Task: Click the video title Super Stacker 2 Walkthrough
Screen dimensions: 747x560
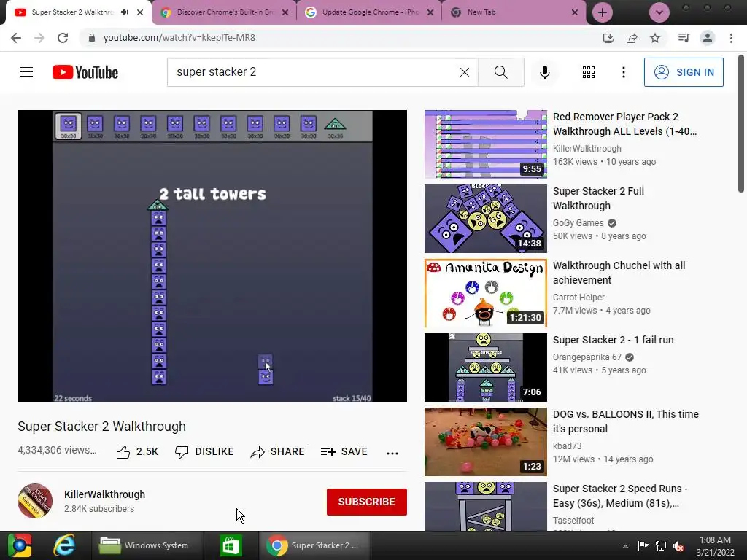Action: (101, 426)
